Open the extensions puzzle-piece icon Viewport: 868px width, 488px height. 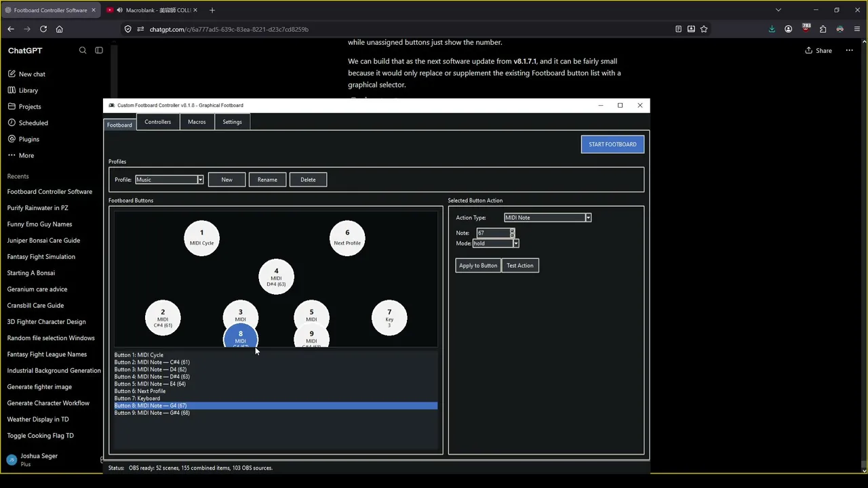click(823, 29)
